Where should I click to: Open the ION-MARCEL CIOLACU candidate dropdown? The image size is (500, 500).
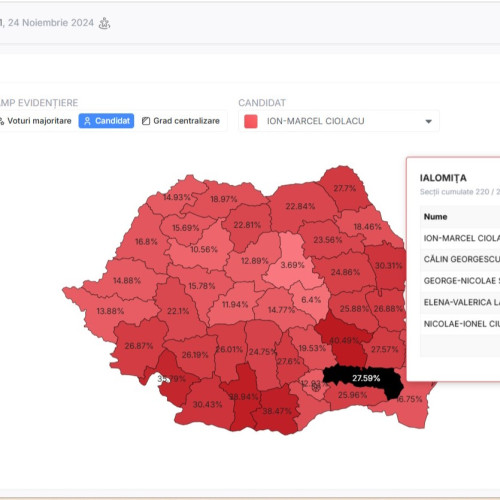click(x=339, y=121)
